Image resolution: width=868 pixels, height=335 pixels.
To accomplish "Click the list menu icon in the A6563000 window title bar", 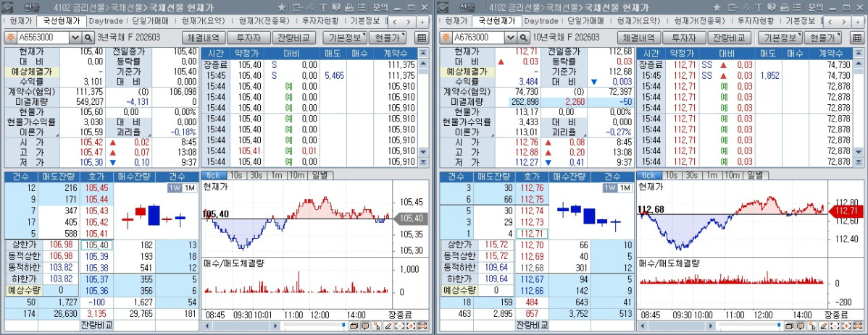I will 362,7.
